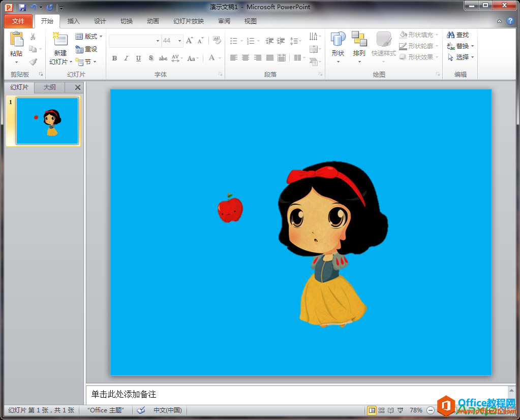Click 形状填充 Shape Fill button
This screenshot has width=520, height=420.
click(419, 35)
